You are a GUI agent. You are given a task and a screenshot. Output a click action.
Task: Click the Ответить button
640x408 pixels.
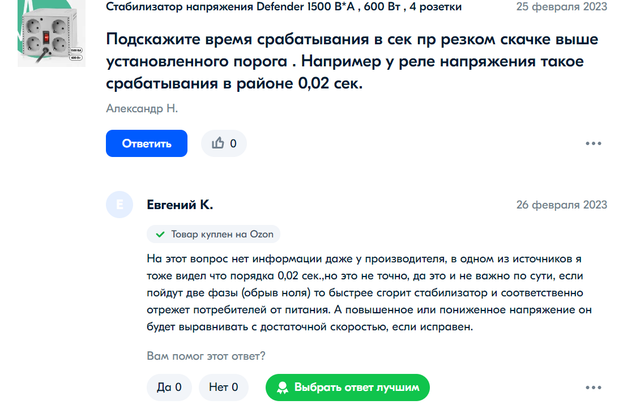tap(147, 143)
